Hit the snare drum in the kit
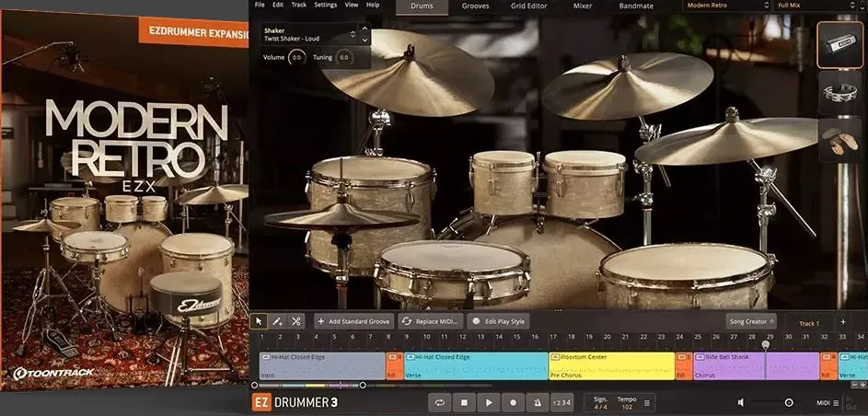Screen dimensions: 868x416 click(452, 272)
